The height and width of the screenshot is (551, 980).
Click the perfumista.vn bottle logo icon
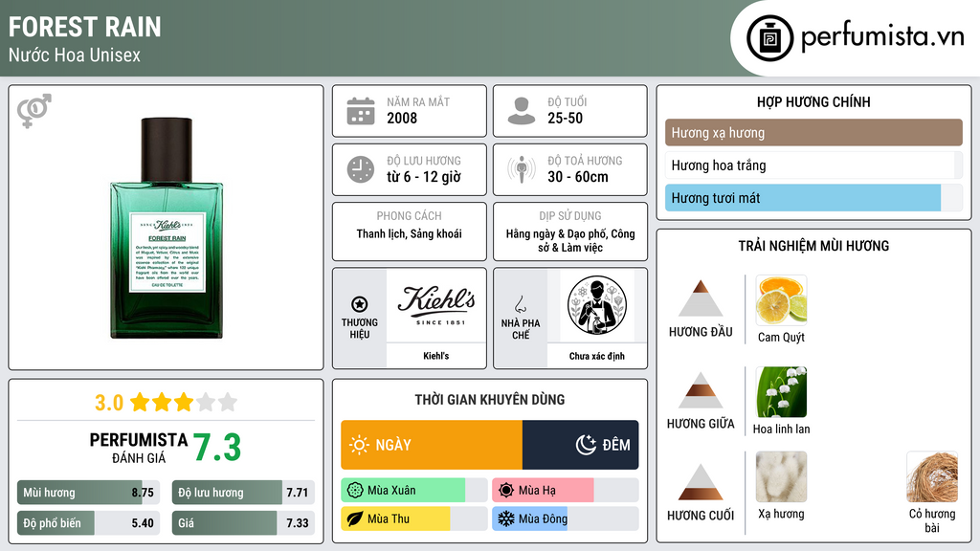pos(769,38)
